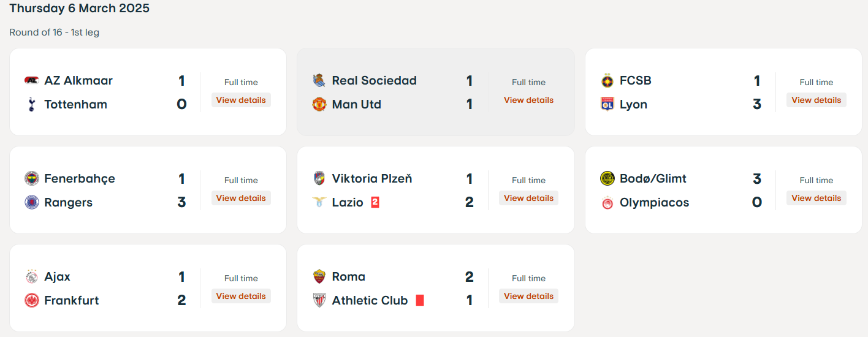Click the Tottenham cockerel crest
868x337 pixels.
tap(31, 104)
